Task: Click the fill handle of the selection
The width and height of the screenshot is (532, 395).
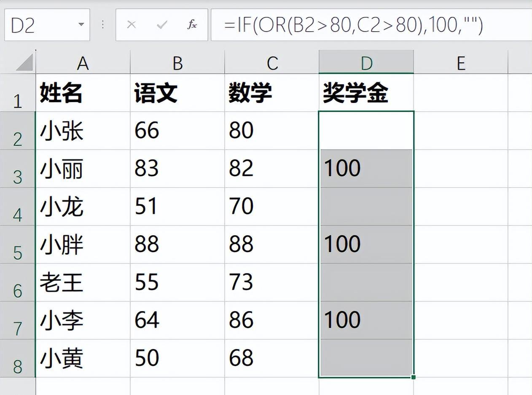Action: [413, 377]
